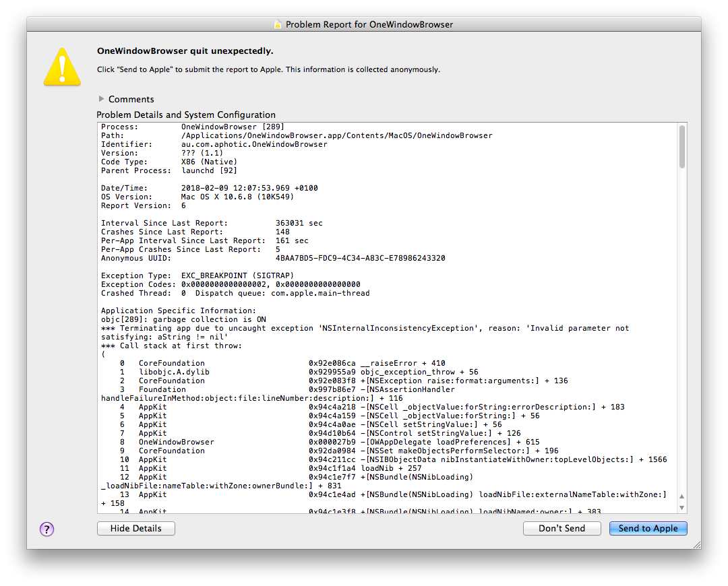Click the Anonymous UUID value
Viewport: 728px width, 586px height.
coord(360,259)
